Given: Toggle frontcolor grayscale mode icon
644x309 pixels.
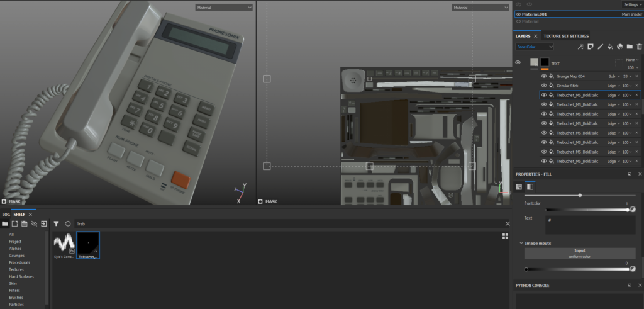Looking at the screenshot, I should pos(633,210).
